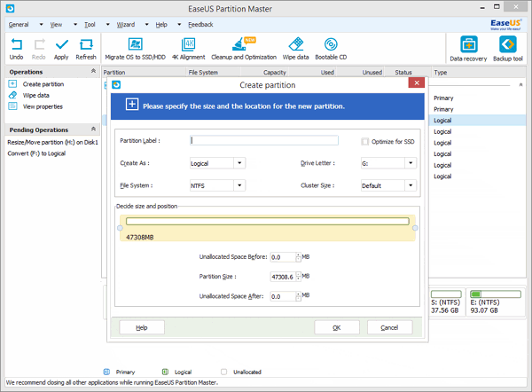Collapse the disk list chevron under the Type column
The width and height of the screenshot is (532, 392).
[x=520, y=85]
